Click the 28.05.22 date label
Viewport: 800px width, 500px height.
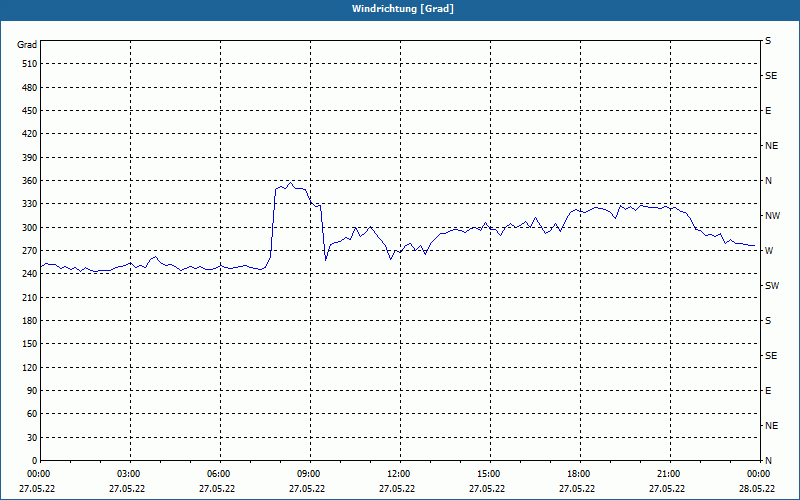(757, 489)
